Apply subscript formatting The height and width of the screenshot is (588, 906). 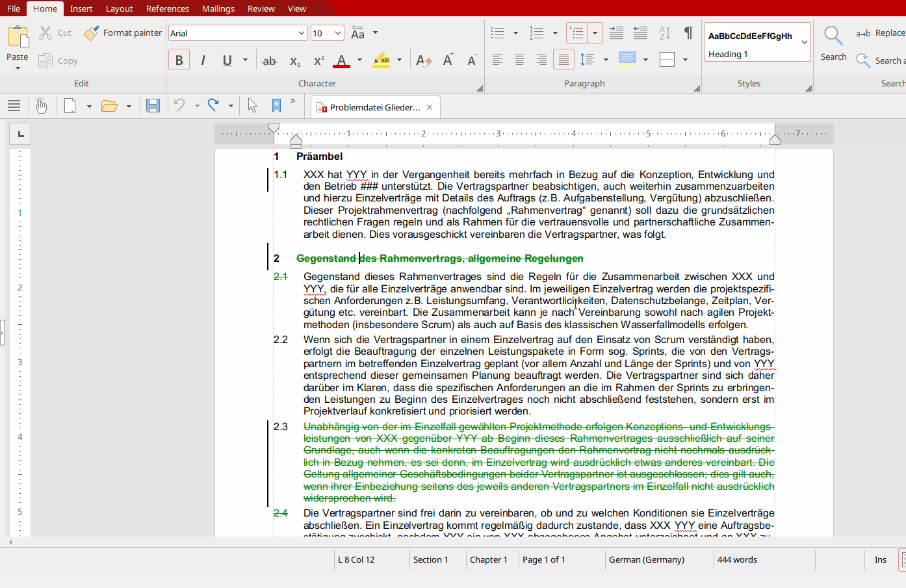click(294, 60)
